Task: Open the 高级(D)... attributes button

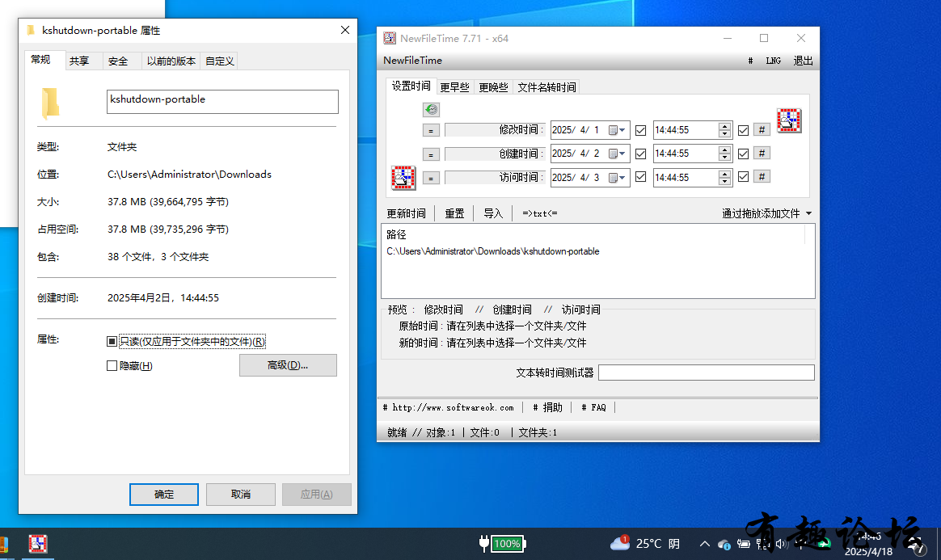Action: click(x=288, y=365)
